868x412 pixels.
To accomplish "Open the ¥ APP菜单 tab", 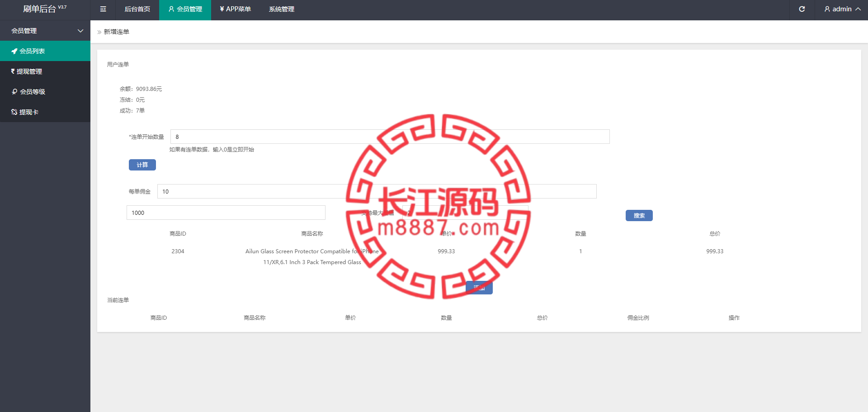I will (235, 9).
